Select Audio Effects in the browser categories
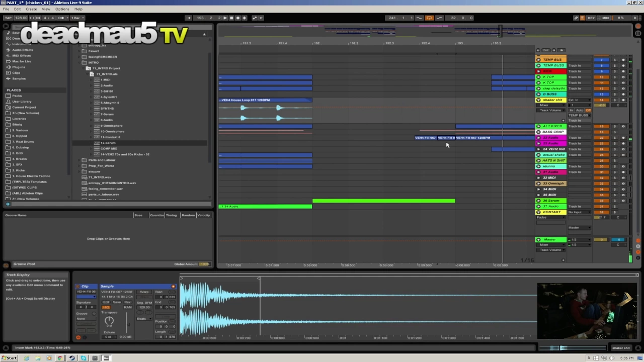Screen dimensions: 644x362 point(22,50)
